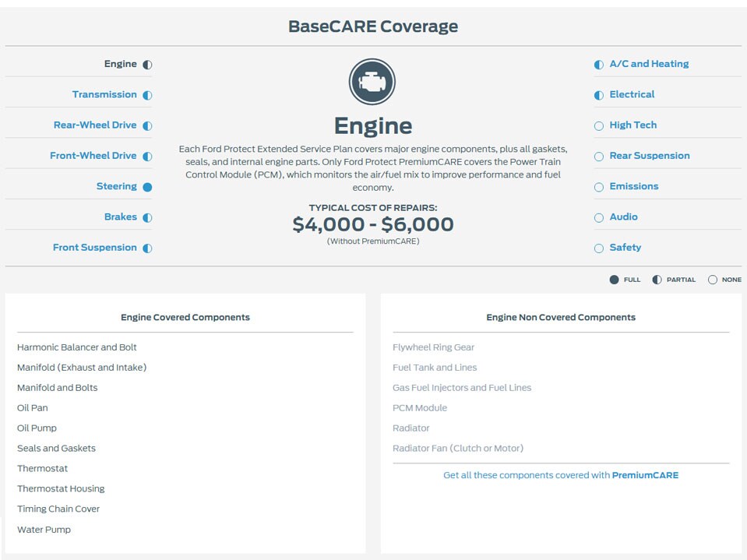Image resolution: width=747 pixels, height=560 pixels.
Task: Click the Engine Non Covered Components heading
Action: [x=561, y=317]
